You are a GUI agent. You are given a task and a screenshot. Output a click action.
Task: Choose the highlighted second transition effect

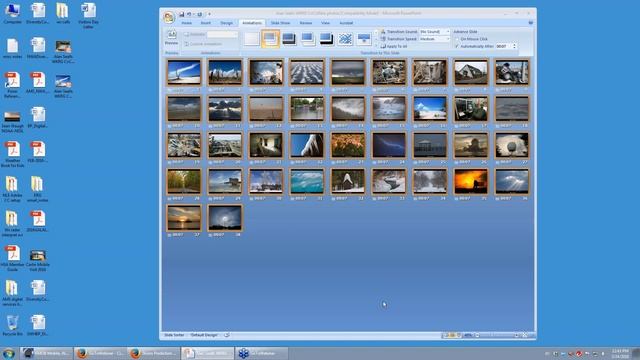[270, 39]
